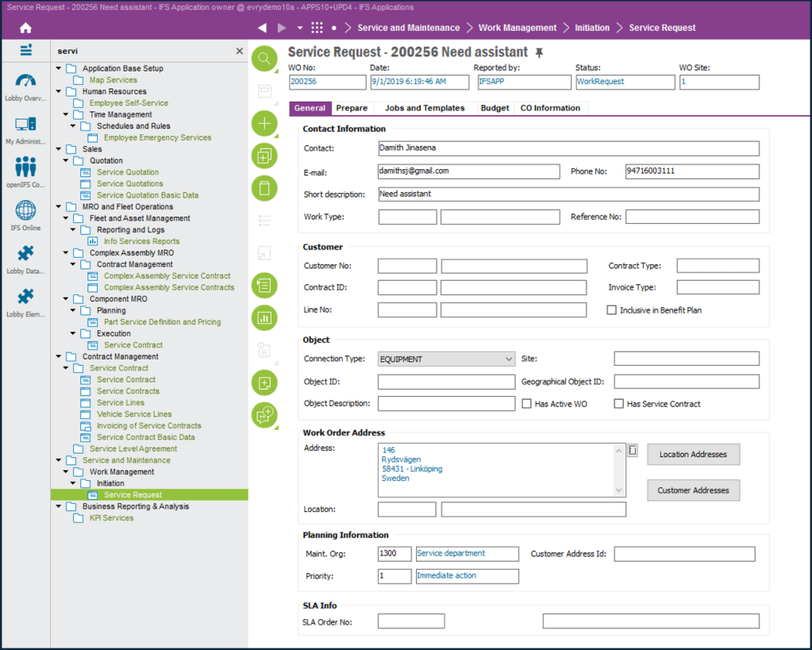
Task: Open Lobby Overview from the sidebar
Action: pyautogui.click(x=25, y=87)
